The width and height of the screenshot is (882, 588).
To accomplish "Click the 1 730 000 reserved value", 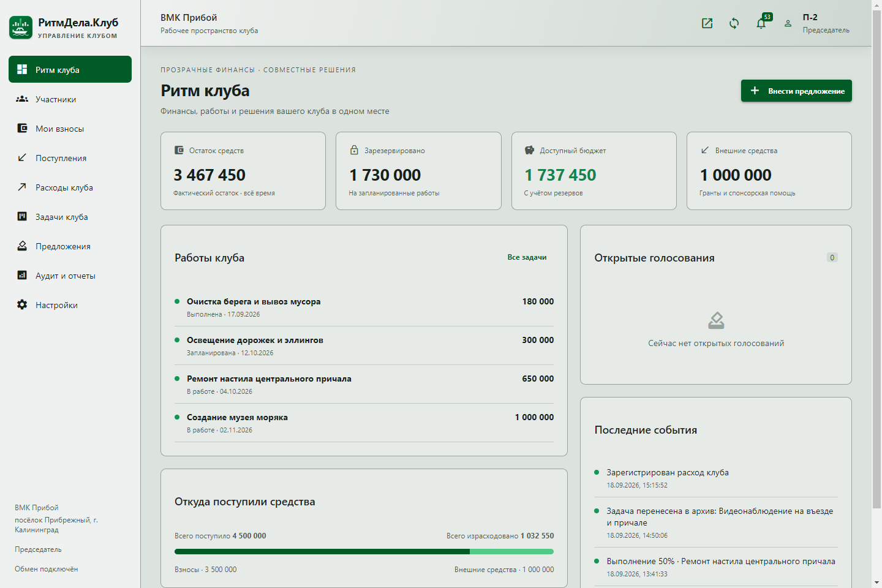I will 385,175.
